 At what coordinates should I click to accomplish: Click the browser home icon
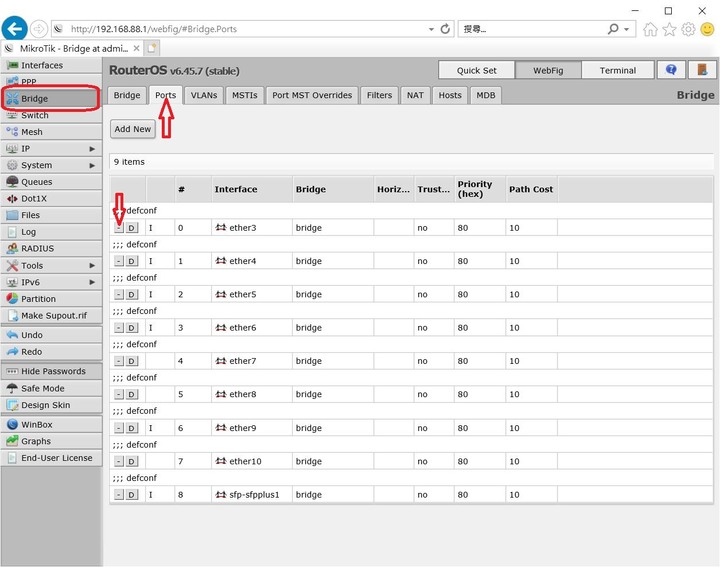(650, 29)
